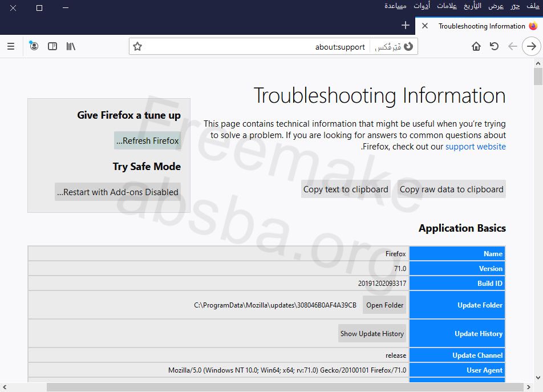
Task: Minimize the Firefox window
Action: pyautogui.click(x=66, y=7)
